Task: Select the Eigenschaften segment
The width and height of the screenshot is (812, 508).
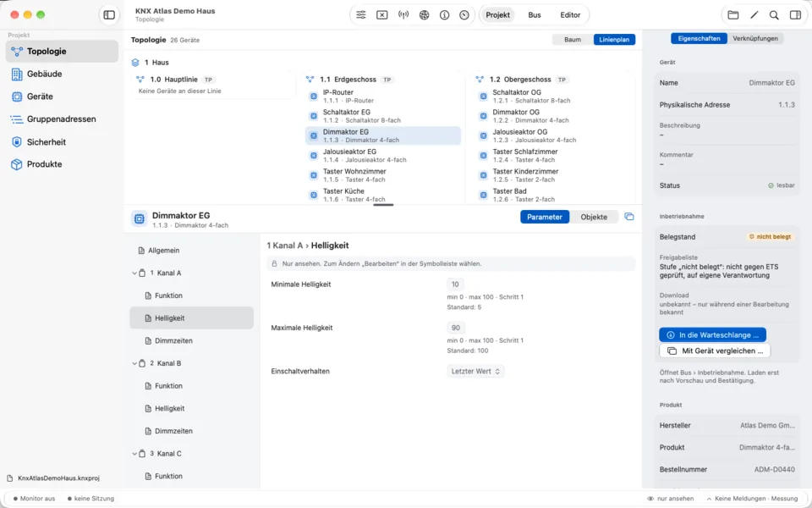Action: [x=700, y=39]
